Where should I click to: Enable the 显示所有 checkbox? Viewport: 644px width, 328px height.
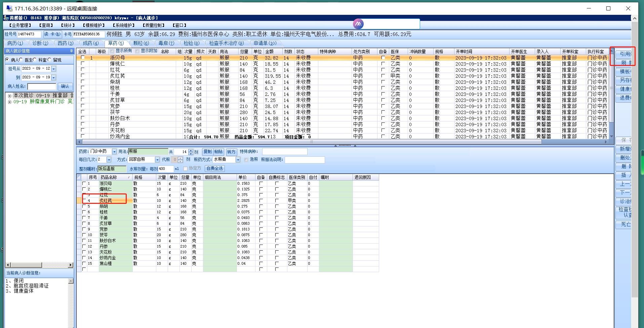tap(112, 51)
